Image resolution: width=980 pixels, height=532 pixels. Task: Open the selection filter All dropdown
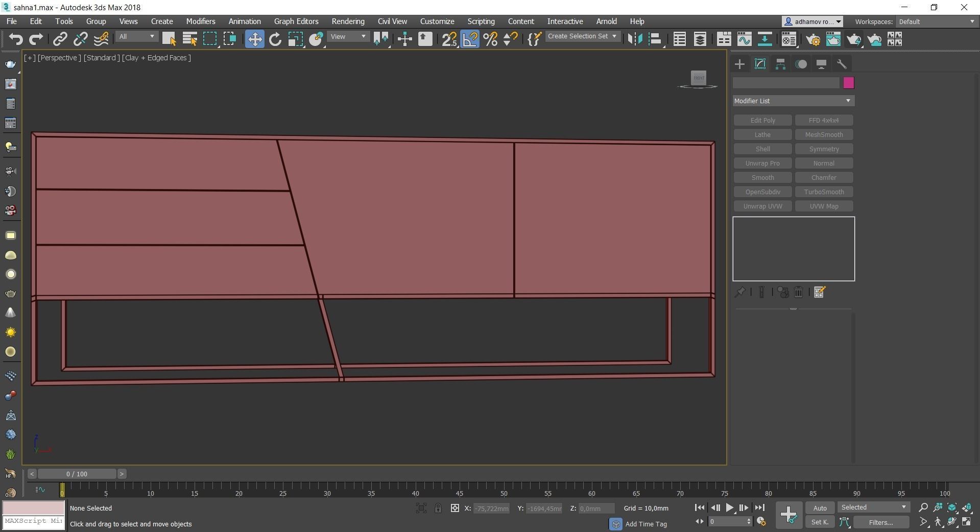[x=136, y=37]
